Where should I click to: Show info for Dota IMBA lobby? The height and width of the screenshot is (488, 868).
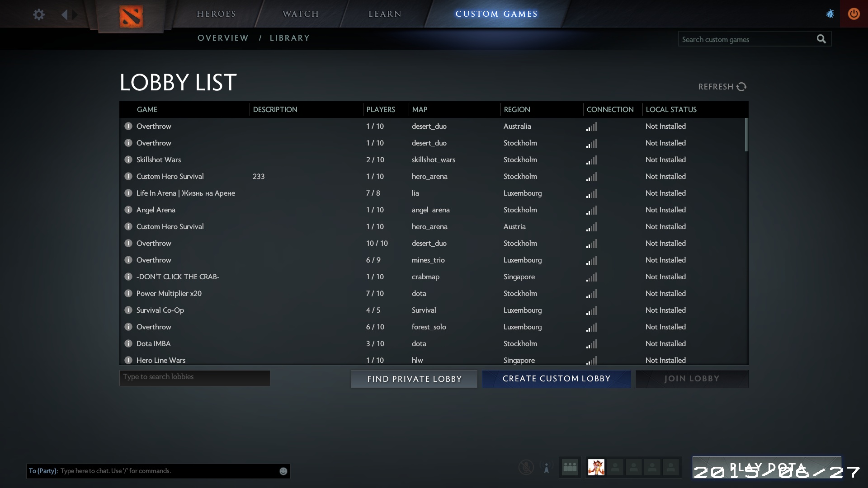[x=128, y=343]
